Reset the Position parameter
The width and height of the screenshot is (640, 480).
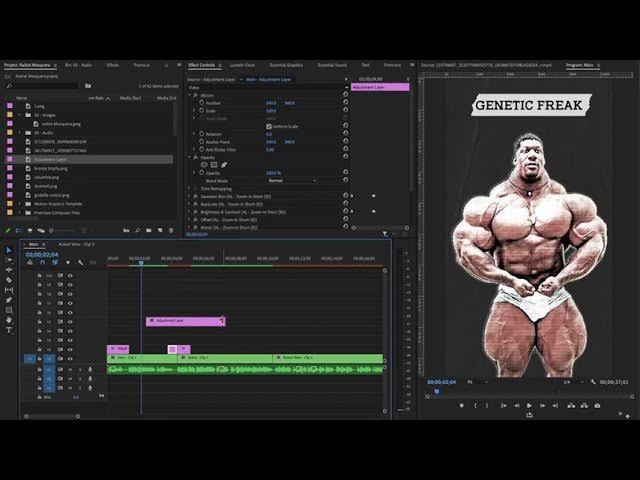345,102
